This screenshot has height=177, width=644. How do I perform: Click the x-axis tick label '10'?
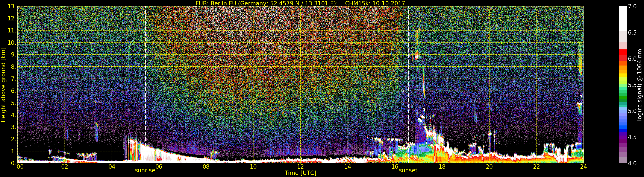click(x=253, y=166)
